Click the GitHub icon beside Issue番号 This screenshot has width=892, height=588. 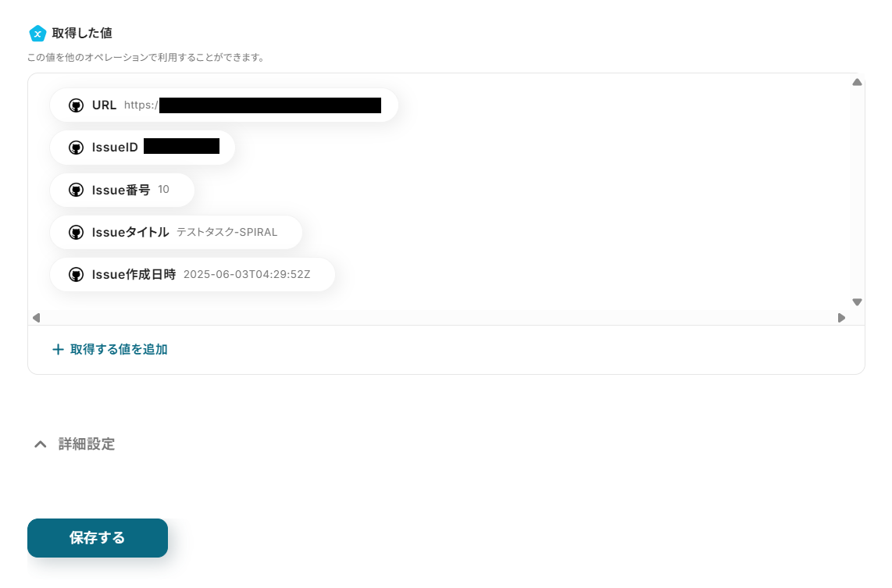tap(76, 190)
